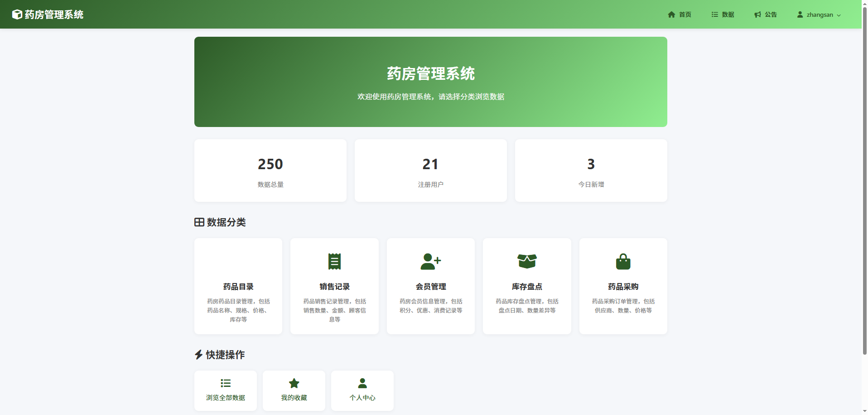Open the 销售记录 category title
This screenshot has width=868, height=415.
pyautogui.click(x=334, y=287)
